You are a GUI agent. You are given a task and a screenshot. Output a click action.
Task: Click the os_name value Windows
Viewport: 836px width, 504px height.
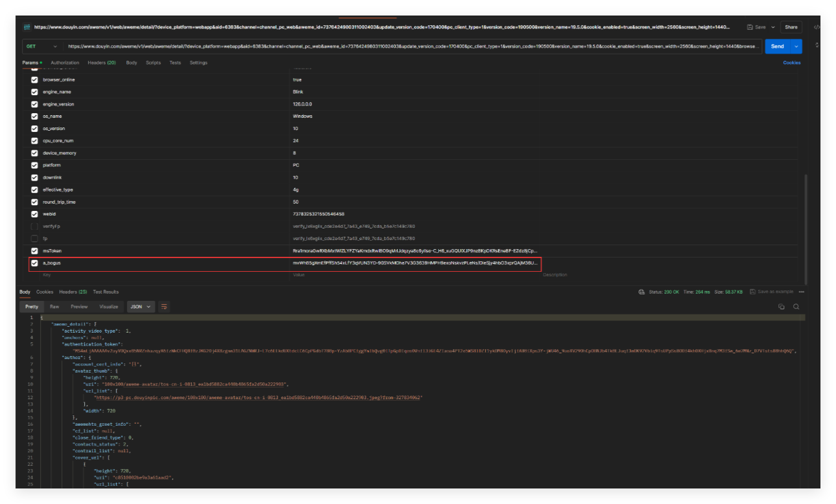click(x=302, y=116)
